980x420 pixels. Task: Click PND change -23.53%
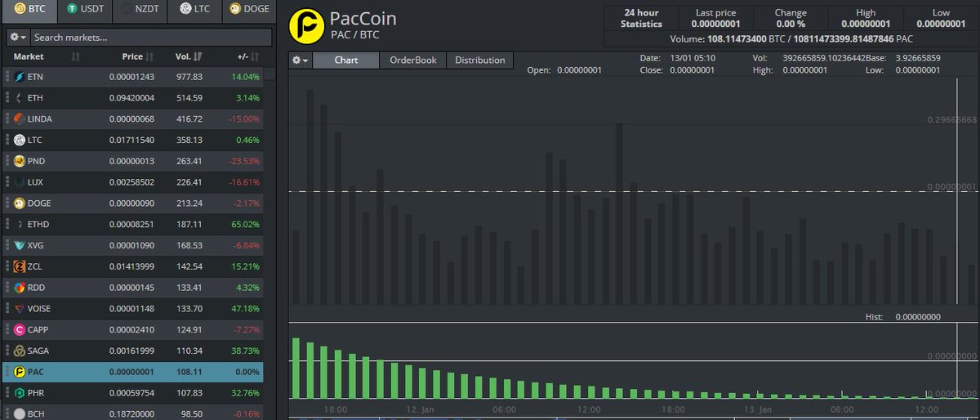tap(244, 161)
